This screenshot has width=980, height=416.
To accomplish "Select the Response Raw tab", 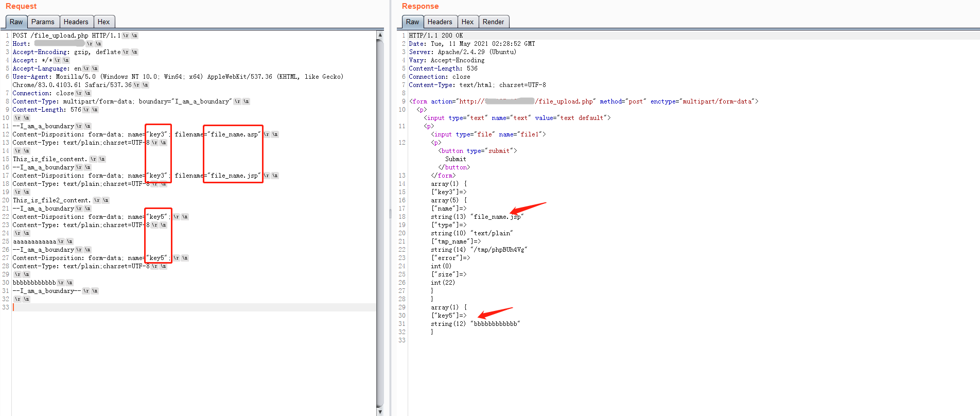I will pos(412,22).
